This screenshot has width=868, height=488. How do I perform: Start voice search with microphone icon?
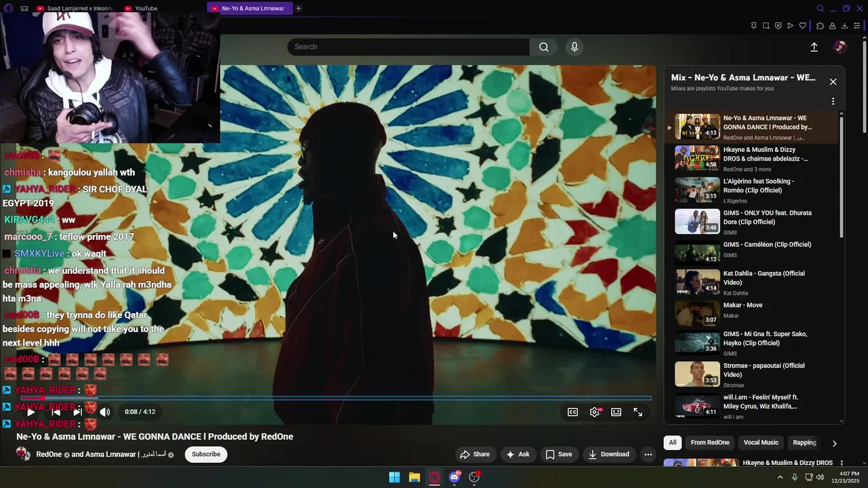tap(574, 47)
